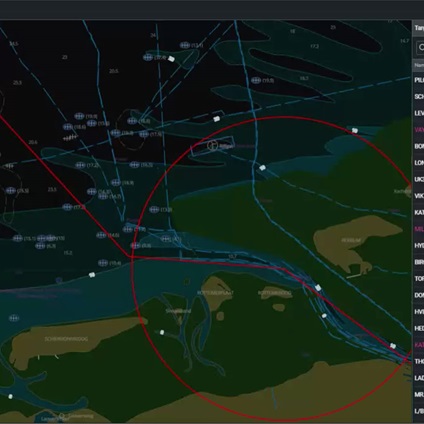The image size is (424, 424).
Task: Click the wreck symbol labeled (15.4)
Action: point(103,263)
